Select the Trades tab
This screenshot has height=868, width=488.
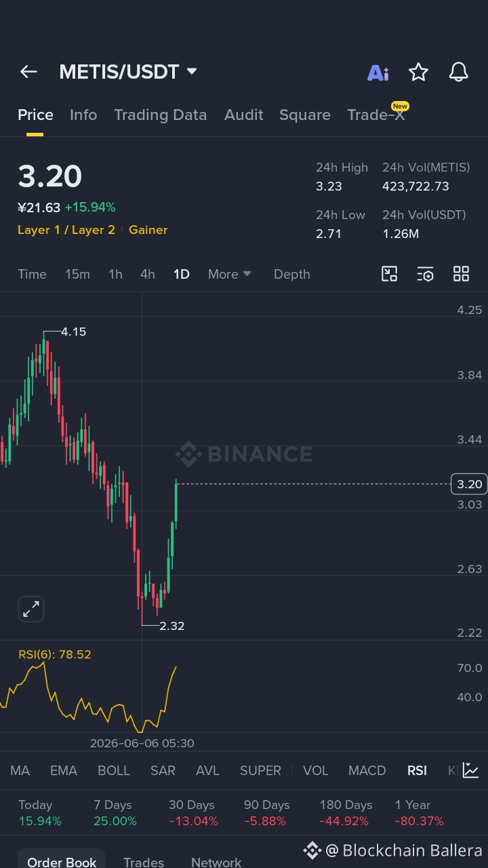click(x=144, y=862)
